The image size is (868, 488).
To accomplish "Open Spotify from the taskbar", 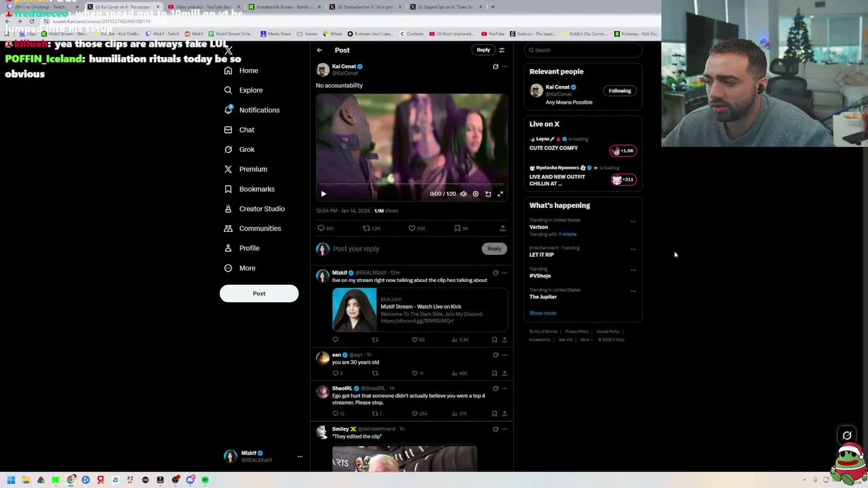I will tap(205, 480).
